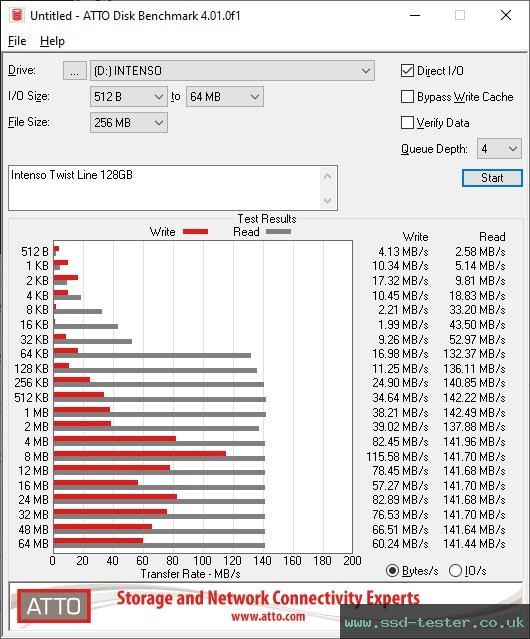530x639 pixels.
Task: Open the File menu
Action: 17,41
